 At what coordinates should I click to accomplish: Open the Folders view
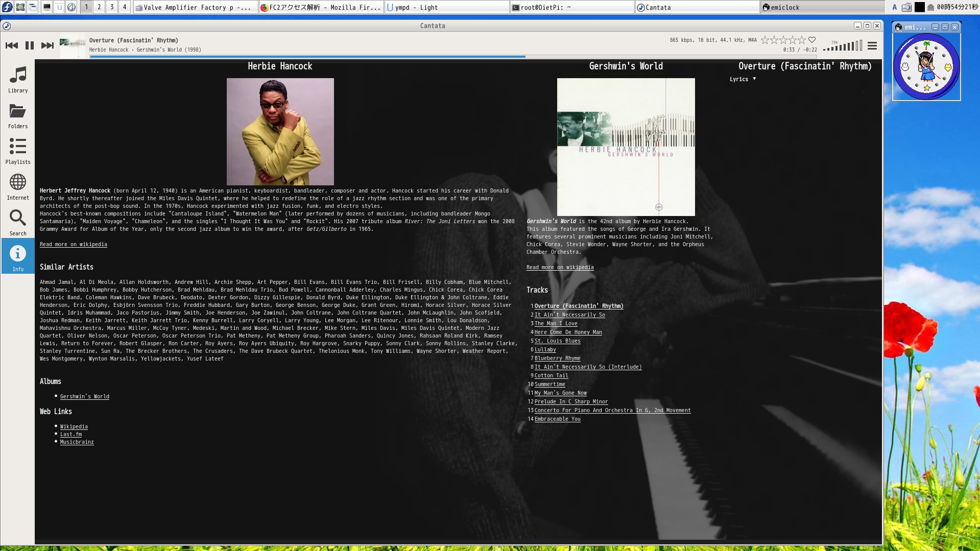pos(18,116)
